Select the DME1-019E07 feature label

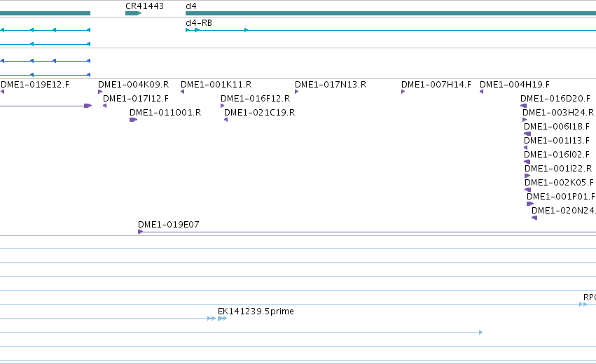tap(168, 225)
